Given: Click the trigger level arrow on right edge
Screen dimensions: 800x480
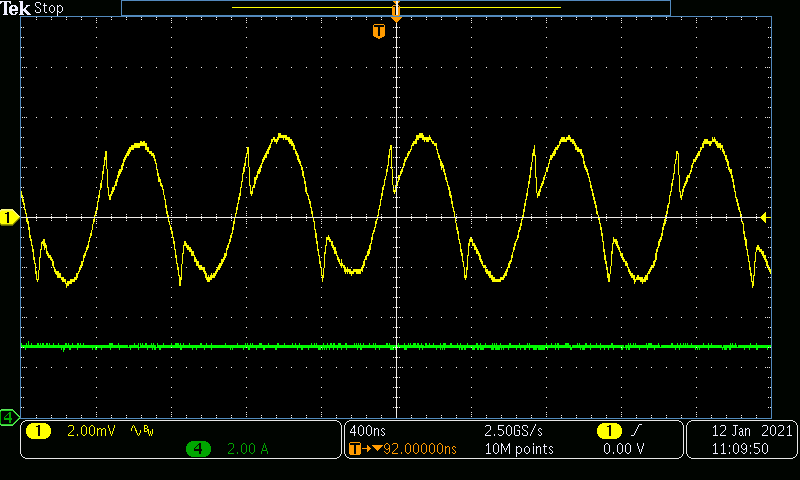Looking at the screenshot, I should point(764,217).
